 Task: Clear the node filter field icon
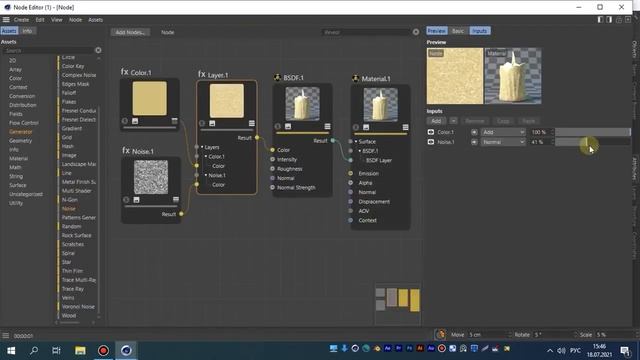click(416, 32)
